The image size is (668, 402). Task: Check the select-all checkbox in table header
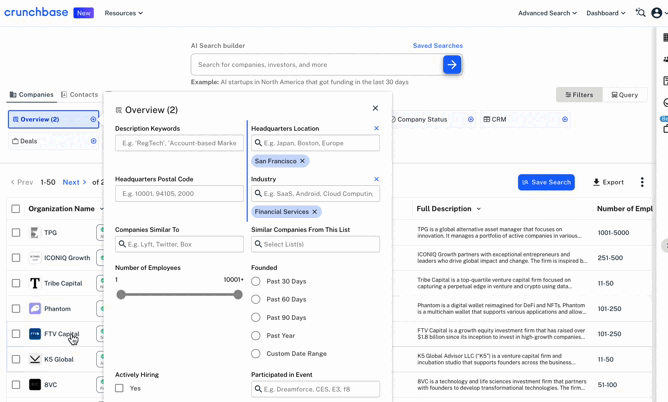click(16, 209)
